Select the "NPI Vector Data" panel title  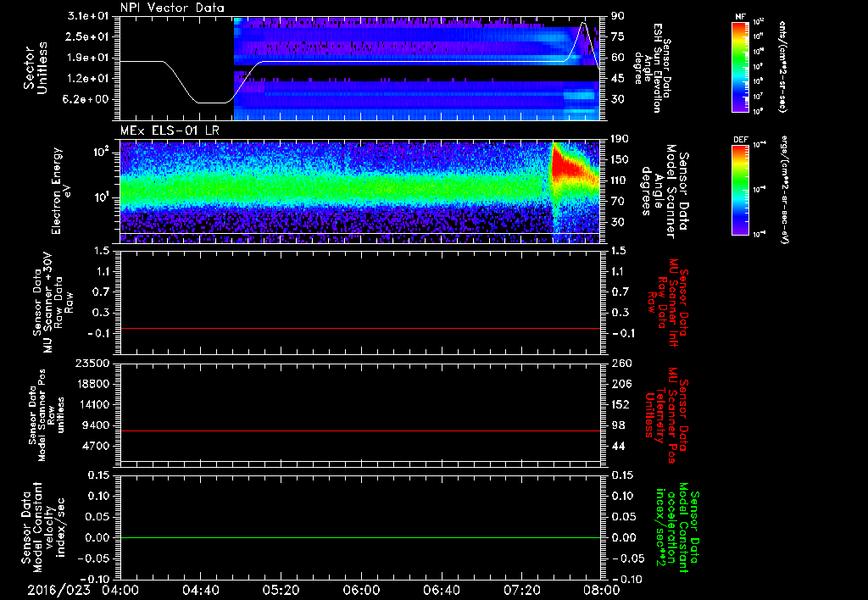click(172, 8)
